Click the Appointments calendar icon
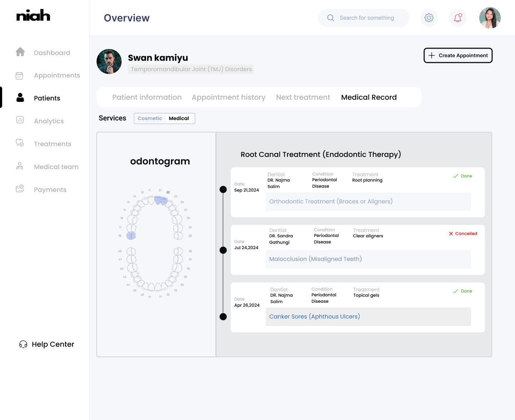This screenshot has height=420, width=515. pos(20,75)
